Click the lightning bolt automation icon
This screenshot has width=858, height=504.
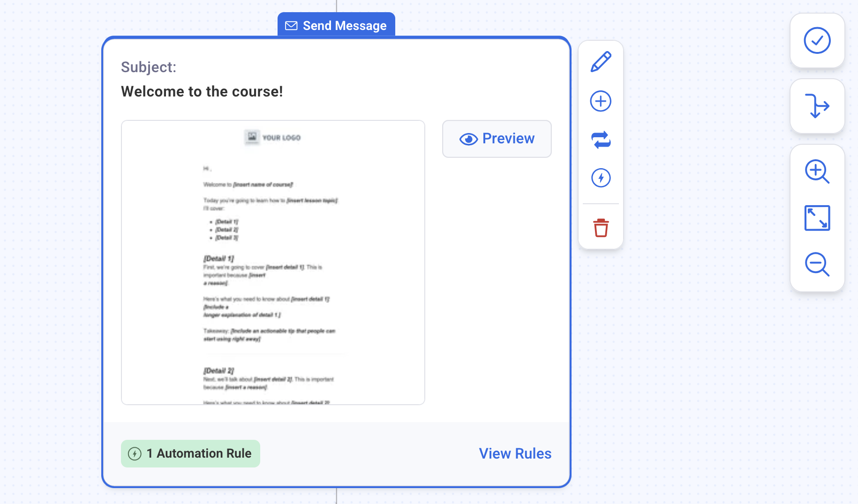pos(601,178)
